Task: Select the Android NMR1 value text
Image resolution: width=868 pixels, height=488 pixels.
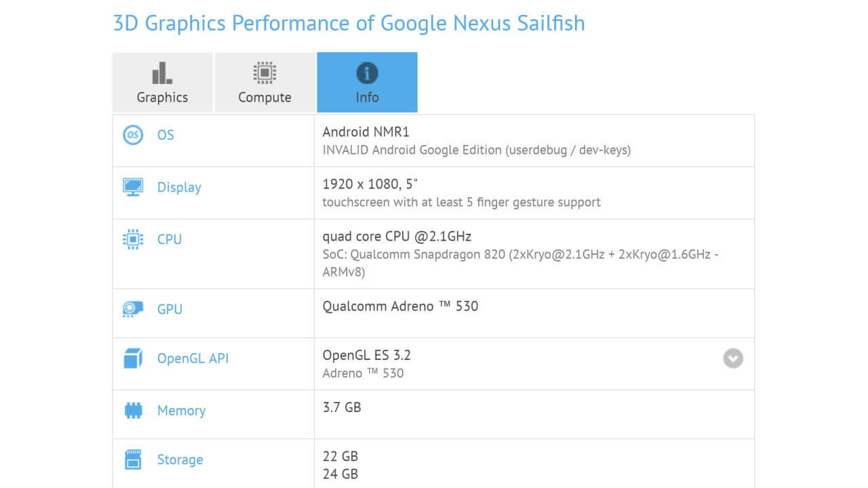Action: pos(366,131)
